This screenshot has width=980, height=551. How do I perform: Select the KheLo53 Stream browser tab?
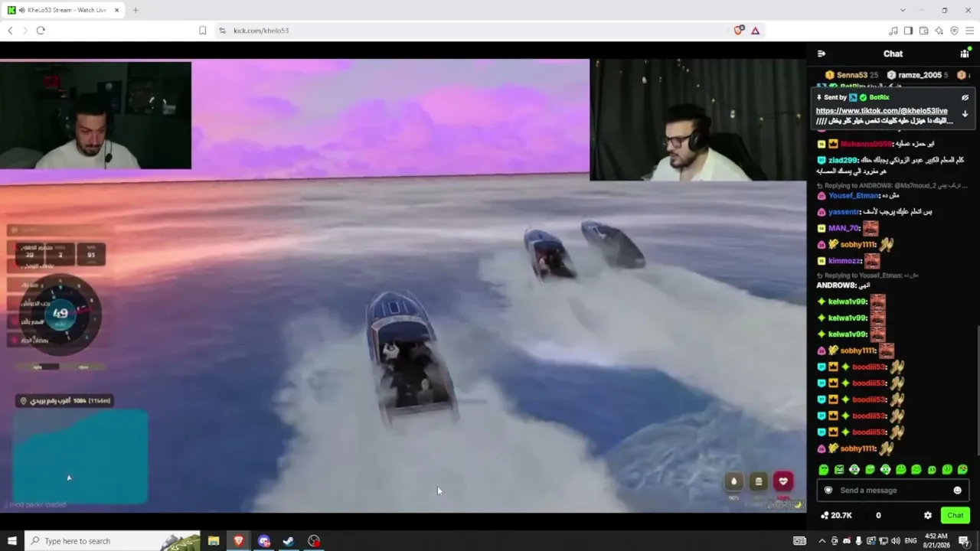click(65, 10)
